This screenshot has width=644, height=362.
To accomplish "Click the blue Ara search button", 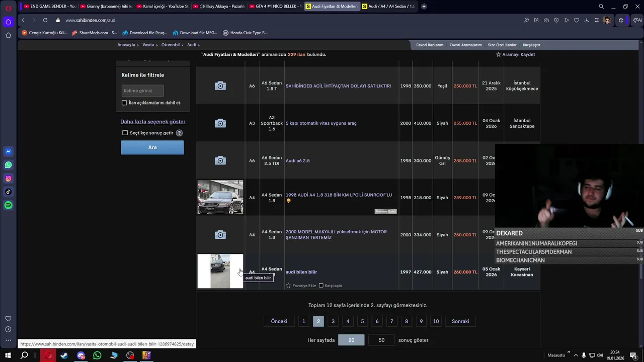I will 152,147.
